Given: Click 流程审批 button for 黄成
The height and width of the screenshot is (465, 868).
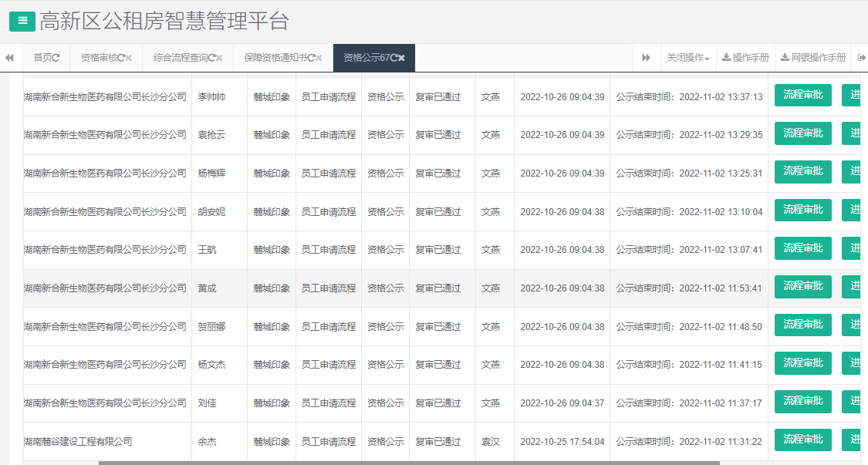Looking at the screenshot, I should tap(802, 286).
